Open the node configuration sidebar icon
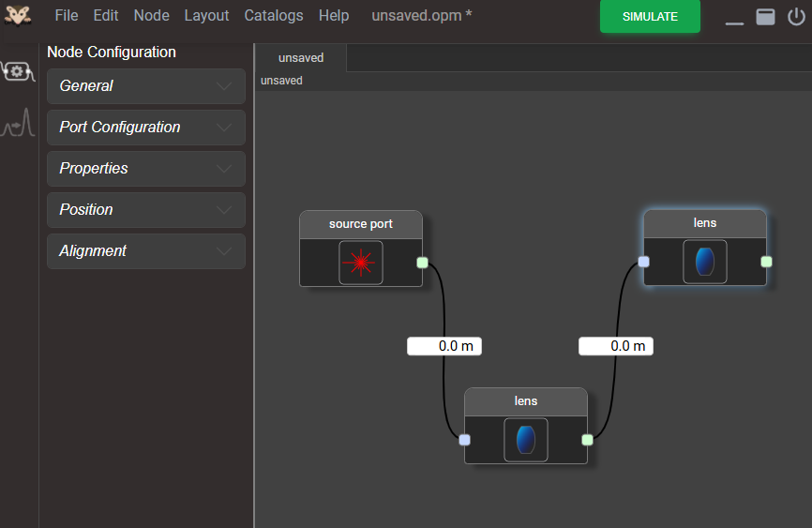This screenshot has width=812, height=528. point(18,71)
